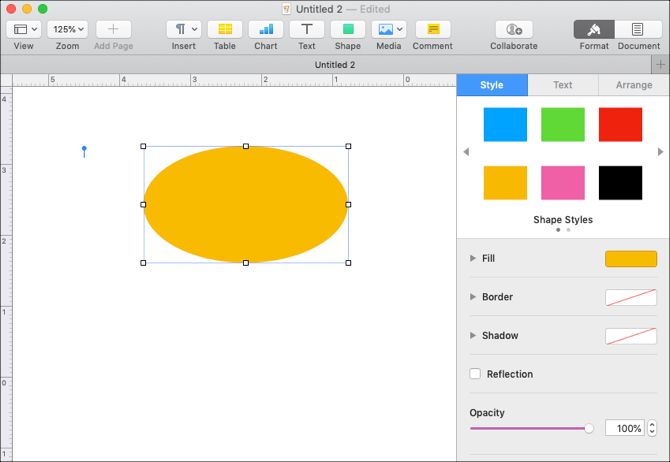Add a chart using the Chart icon
Image resolution: width=670 pixels, height=462 pixels.
coord(266,29)
